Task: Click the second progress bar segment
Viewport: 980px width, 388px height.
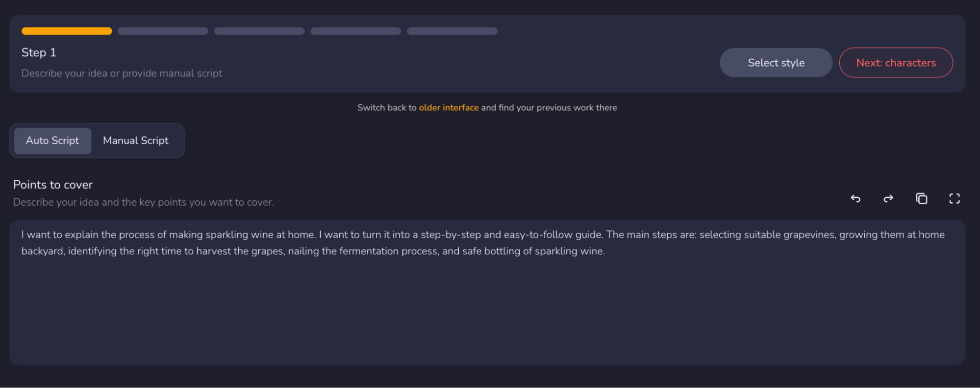Action: (162, 30)
